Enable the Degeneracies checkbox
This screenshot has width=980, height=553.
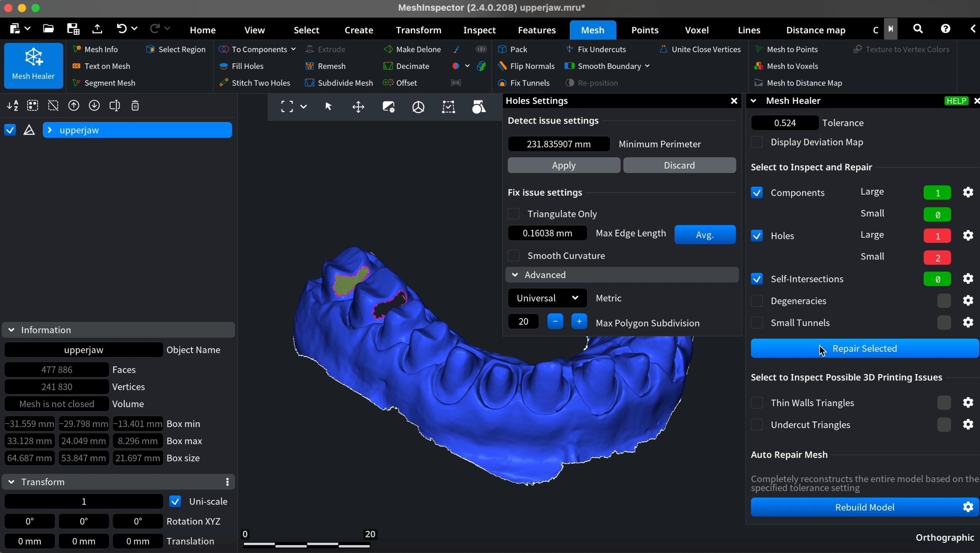point(757,301)
